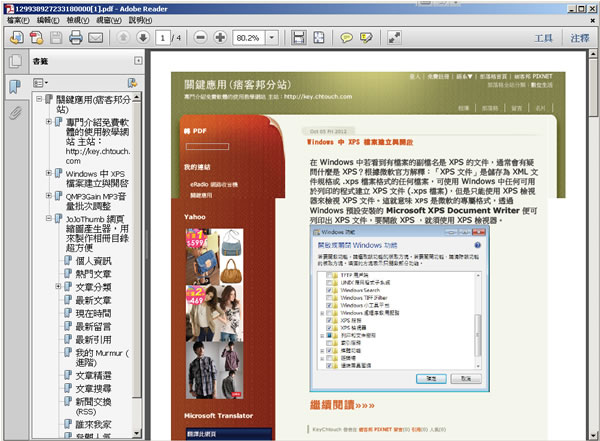The height and width of the screenshot is (441, 600).
Task: Open the 檔案(F) menu
Action: pos(18,20)
